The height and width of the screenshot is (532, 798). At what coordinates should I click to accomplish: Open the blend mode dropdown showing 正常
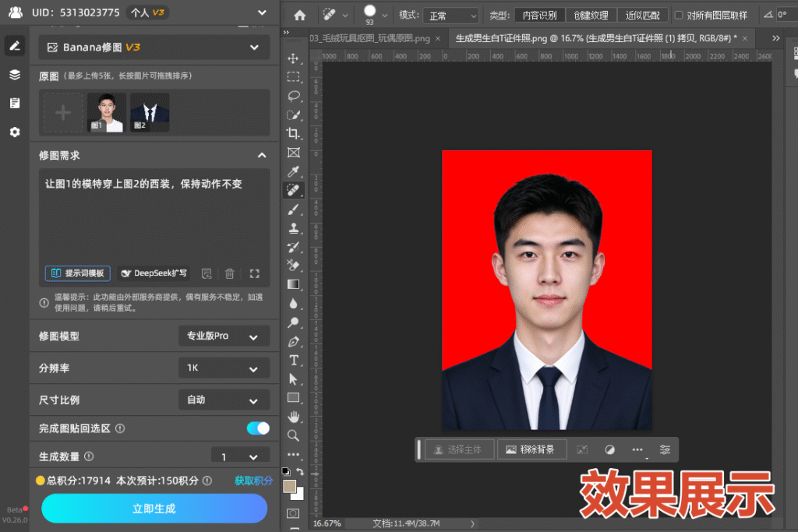[451, 16]
